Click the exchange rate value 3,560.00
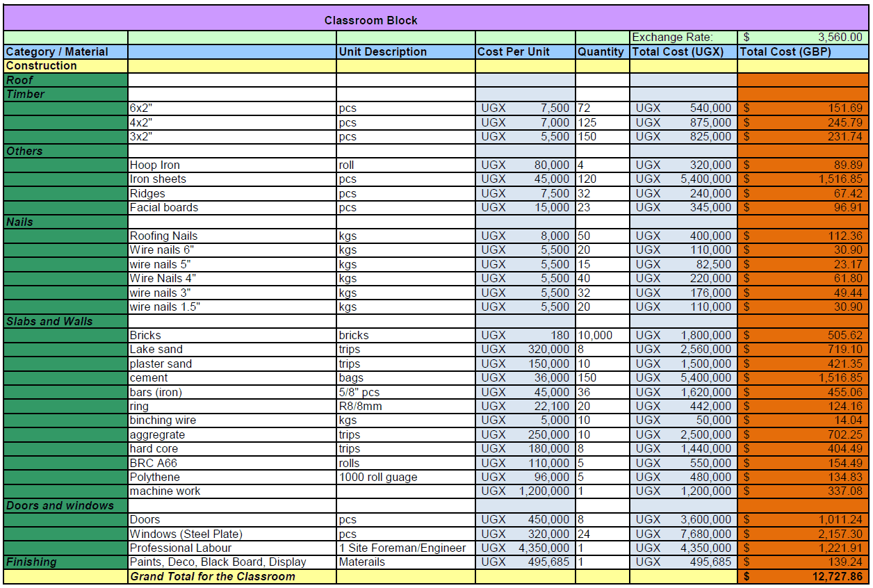 pos(803,38)
